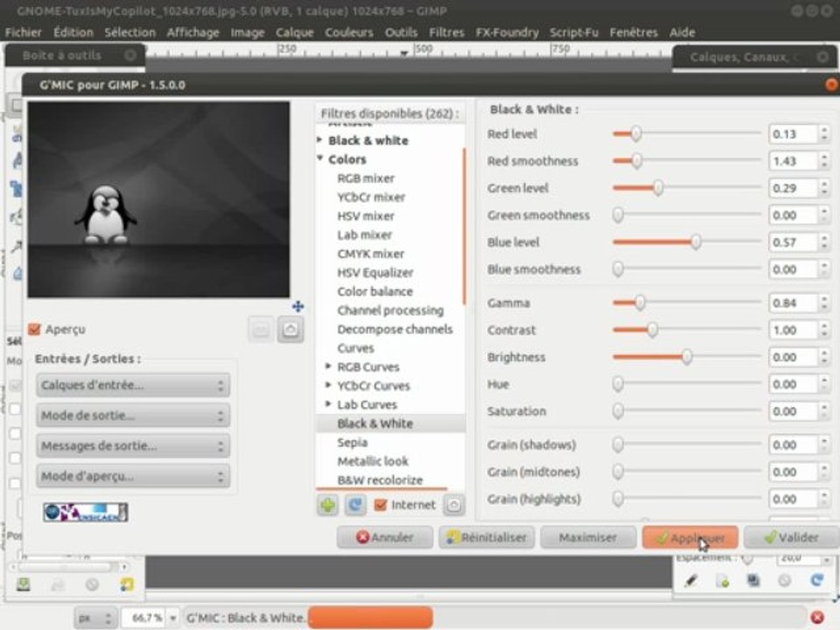This screenshot has width=840, height=630.
Task: Click the Réinitialiser button
Action: click(486, 537)
